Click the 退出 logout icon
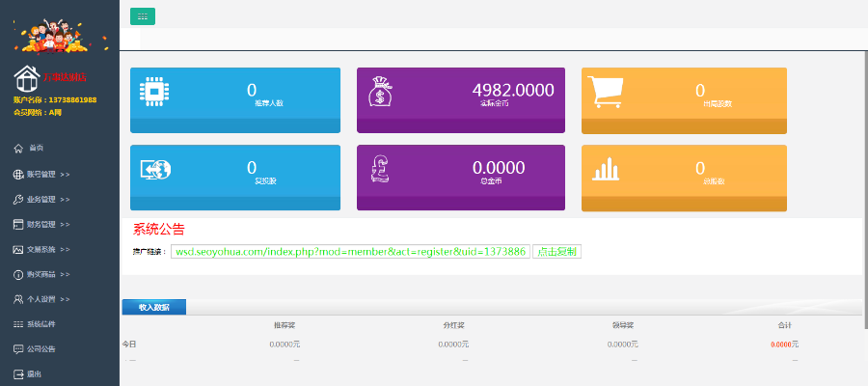This screenshot has width=868, height=386. click(18, 374)
